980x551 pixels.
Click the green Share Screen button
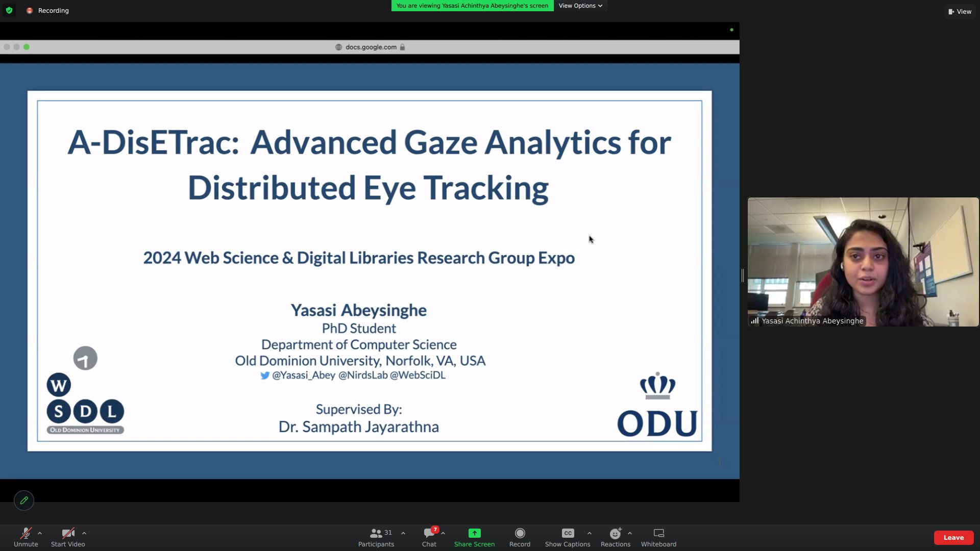tap(474, 537)
